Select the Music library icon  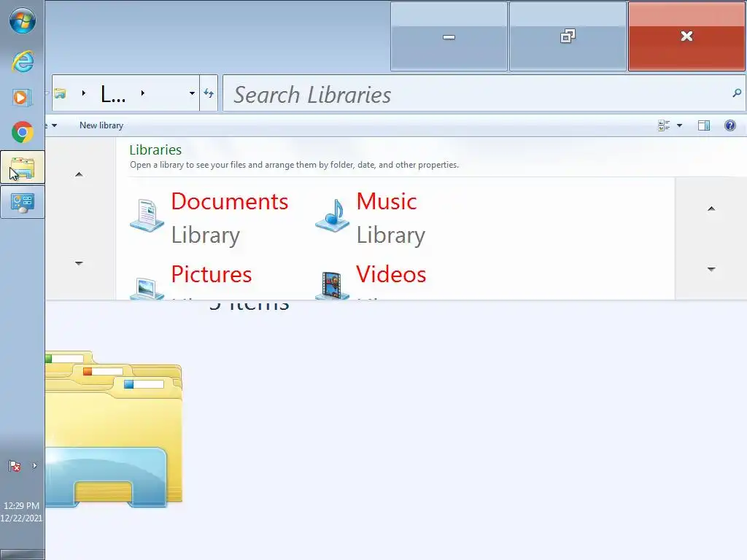click(x=333, y=216)
